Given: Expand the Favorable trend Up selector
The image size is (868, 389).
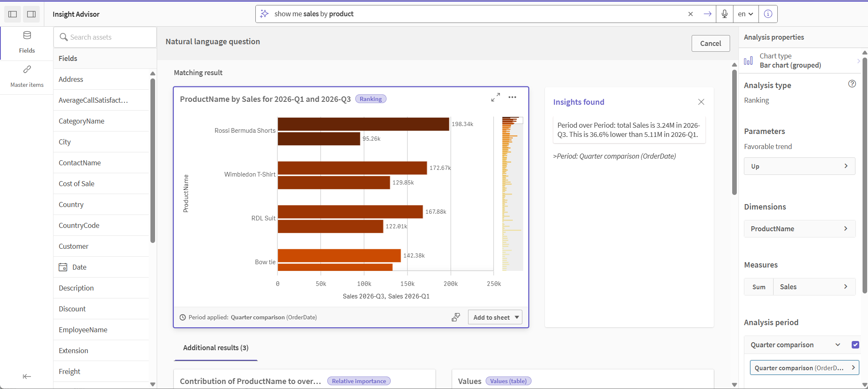Looking at the screenshot, I should (x=799, y=166).
